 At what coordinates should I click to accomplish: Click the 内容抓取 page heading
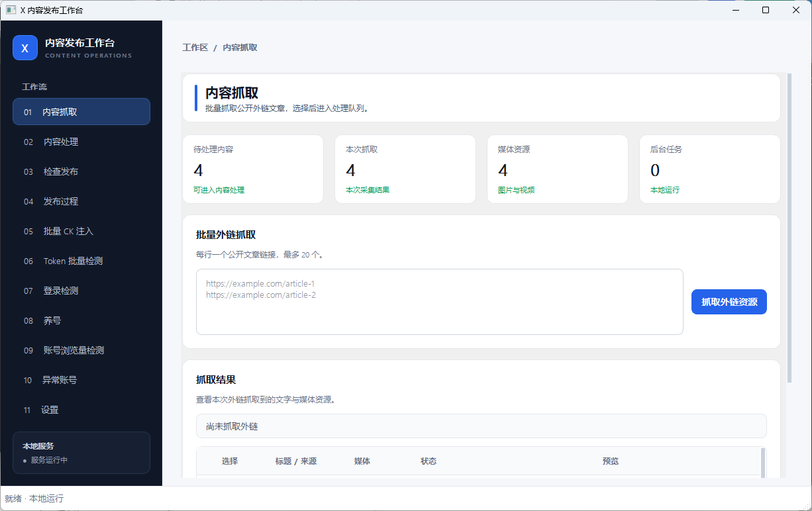click(x=232, y=93)
